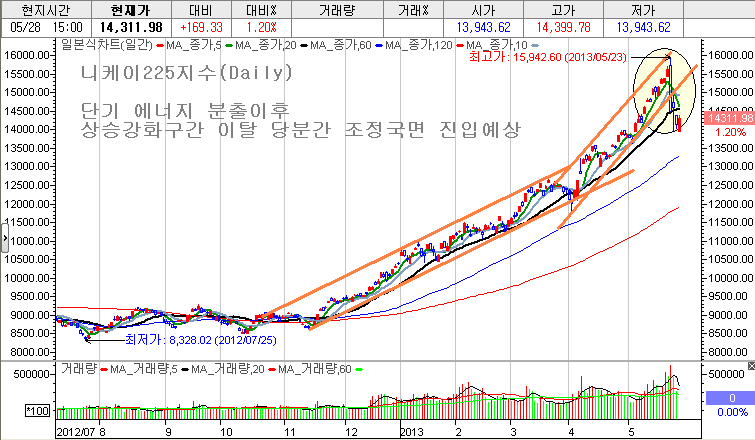Click the blue 0 volume value box

[x=731, y=398]
